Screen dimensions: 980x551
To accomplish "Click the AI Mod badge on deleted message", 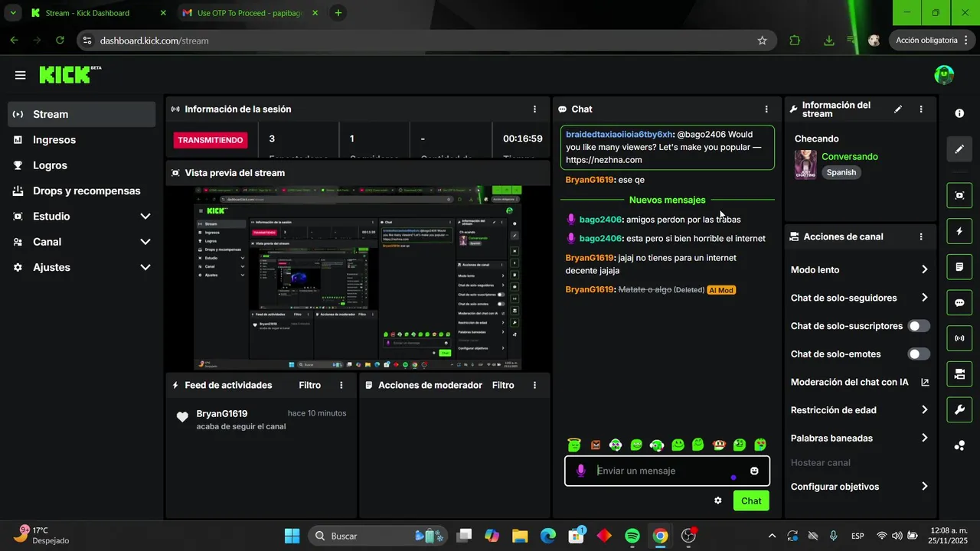I will point(721,290).
